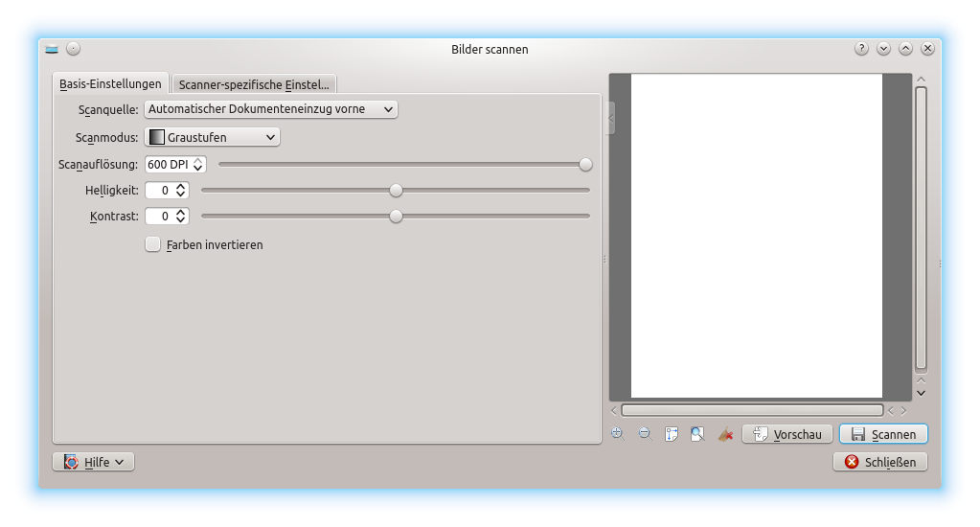Click the 600 DPI resolution field

tap(169, 165)
